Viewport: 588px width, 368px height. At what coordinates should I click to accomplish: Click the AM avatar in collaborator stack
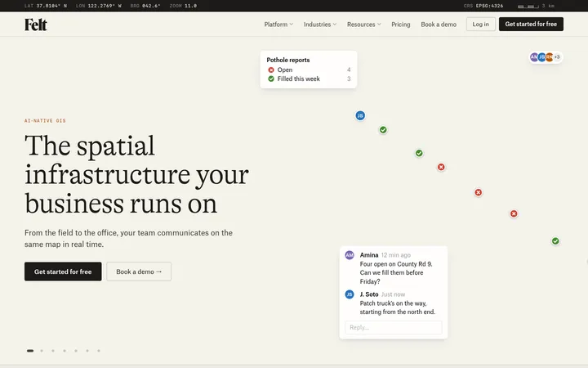pos(533,57)
